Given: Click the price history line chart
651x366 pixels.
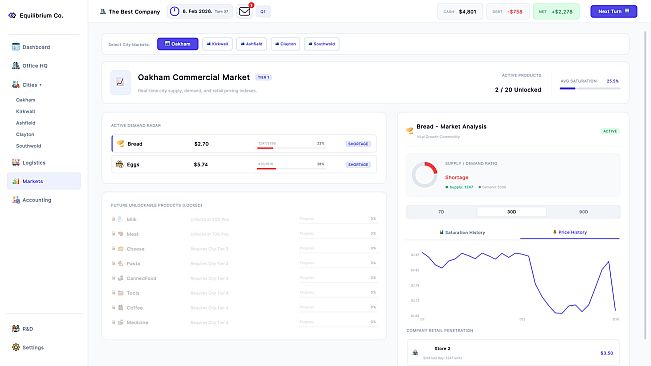Looking at the screenshot, I should point(519,284).
